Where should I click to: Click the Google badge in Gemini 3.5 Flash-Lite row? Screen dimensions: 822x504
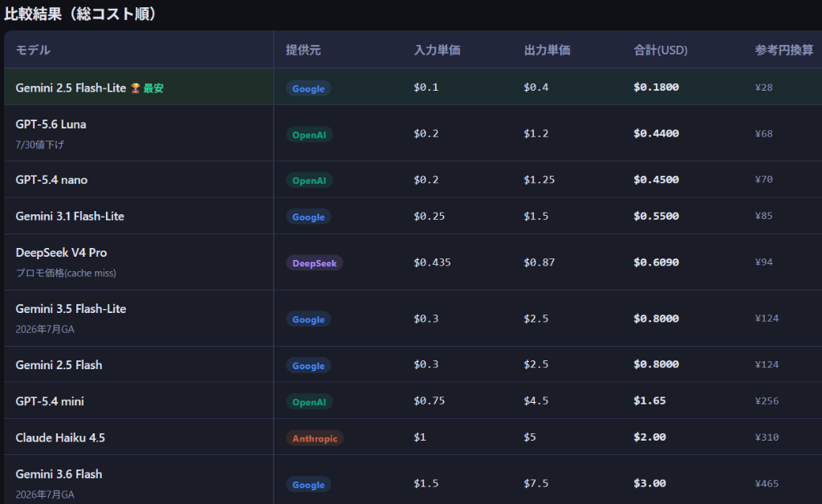coord(308,319)
